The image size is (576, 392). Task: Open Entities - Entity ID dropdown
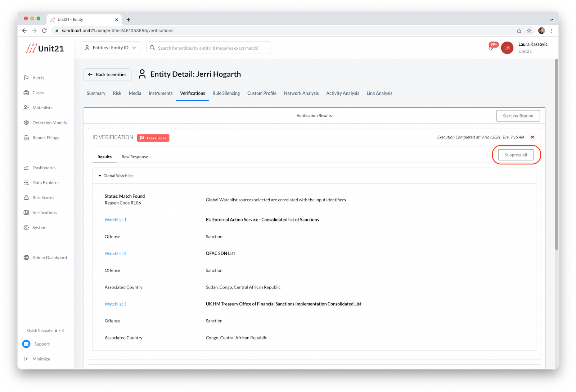(x=111, y=48)
